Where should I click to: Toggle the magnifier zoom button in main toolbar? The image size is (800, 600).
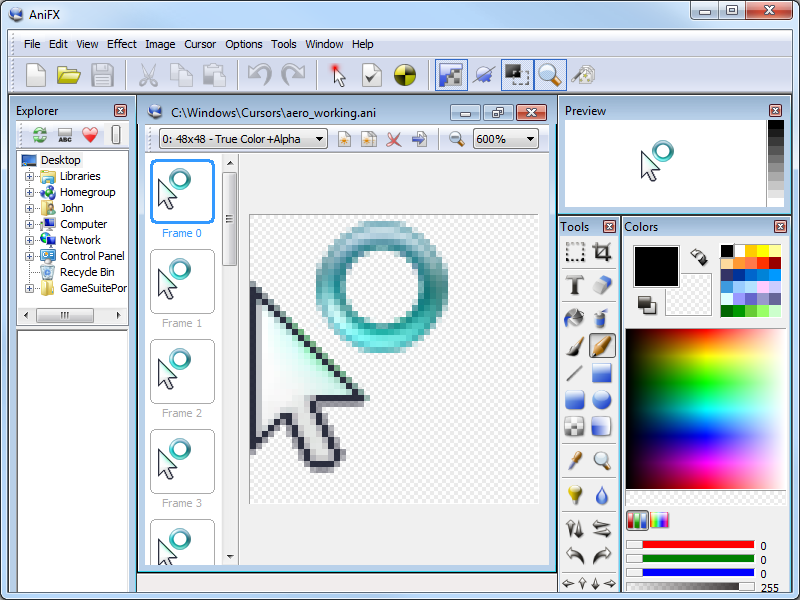click(x=549, y=75)
